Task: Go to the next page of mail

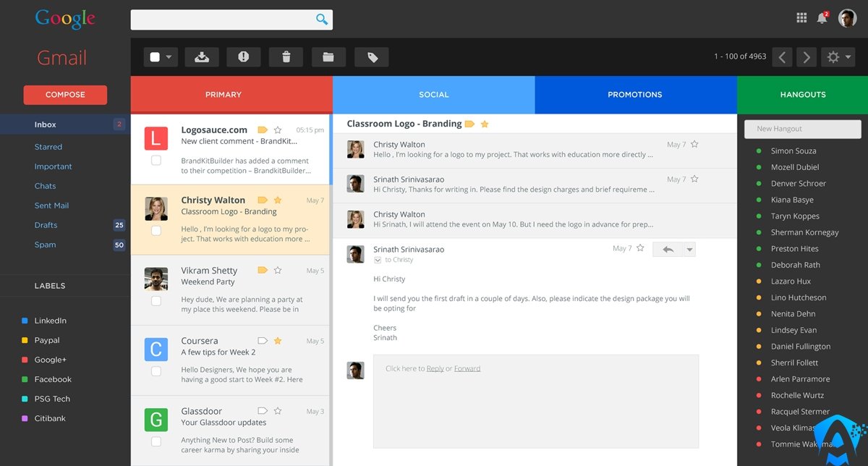Action: tap(807, 57)
